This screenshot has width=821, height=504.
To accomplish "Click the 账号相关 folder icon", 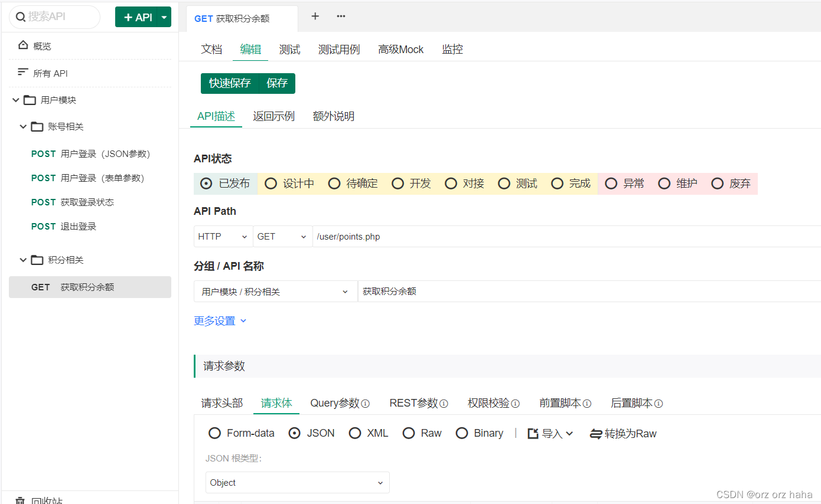I will click(37, 126).
